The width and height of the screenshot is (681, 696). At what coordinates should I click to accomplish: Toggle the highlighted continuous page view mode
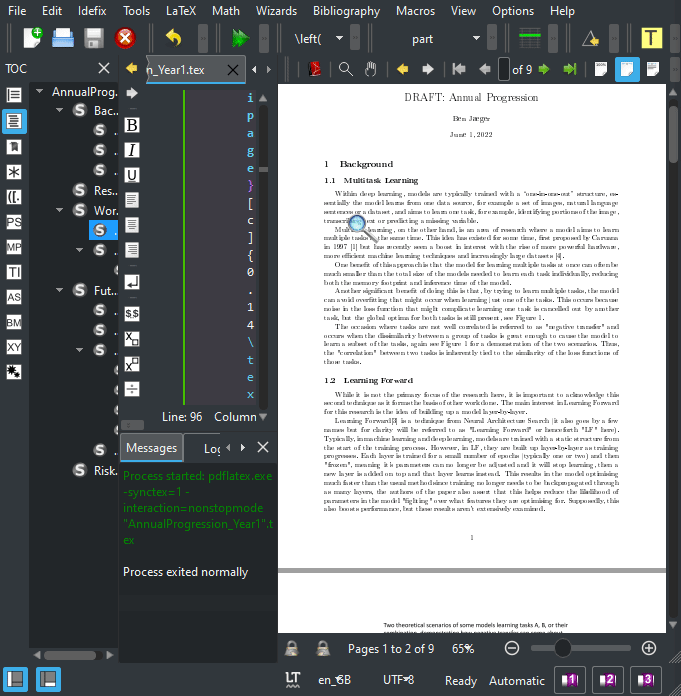[627, 69]
